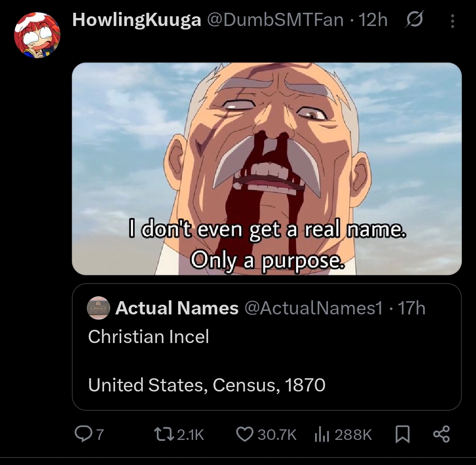Open the quoted 'Christian Incel' tweet text
The height and width of the screenshot is (465, 476).
[x=149, y=337]
